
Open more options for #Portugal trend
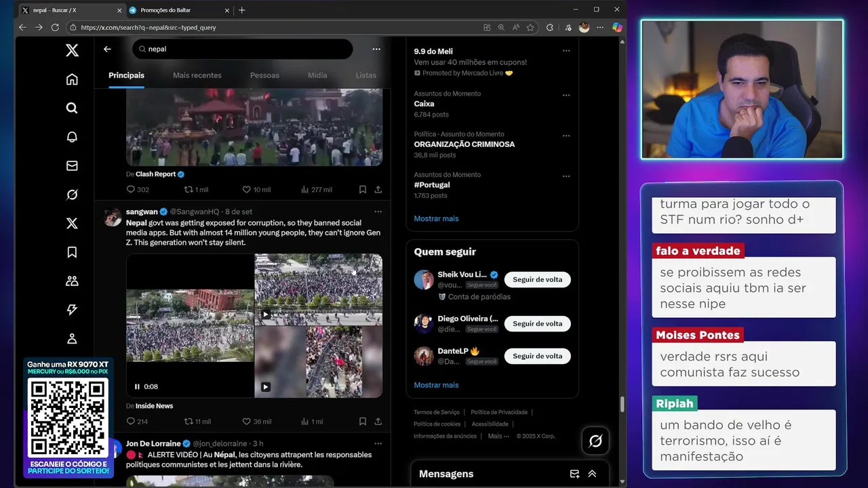click(566, 176)
